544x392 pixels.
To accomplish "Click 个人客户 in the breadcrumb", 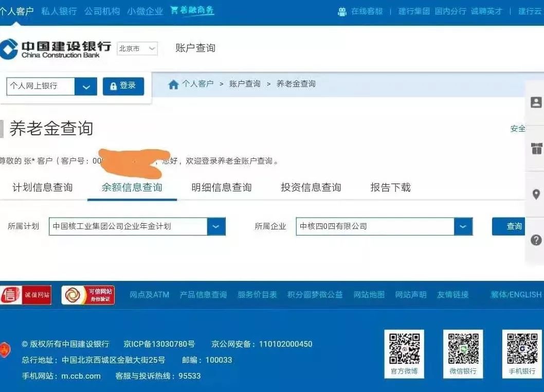I will 198,84.
